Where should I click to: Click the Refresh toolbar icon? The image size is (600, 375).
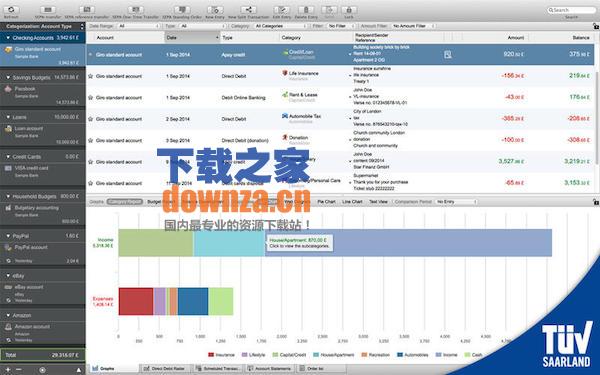(x=11, y=10)
